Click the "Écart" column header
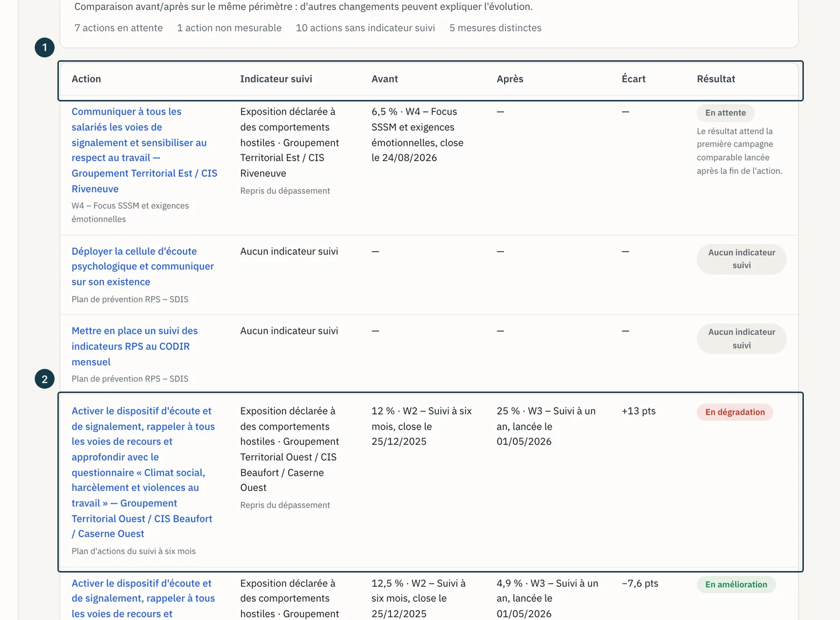 633,79
